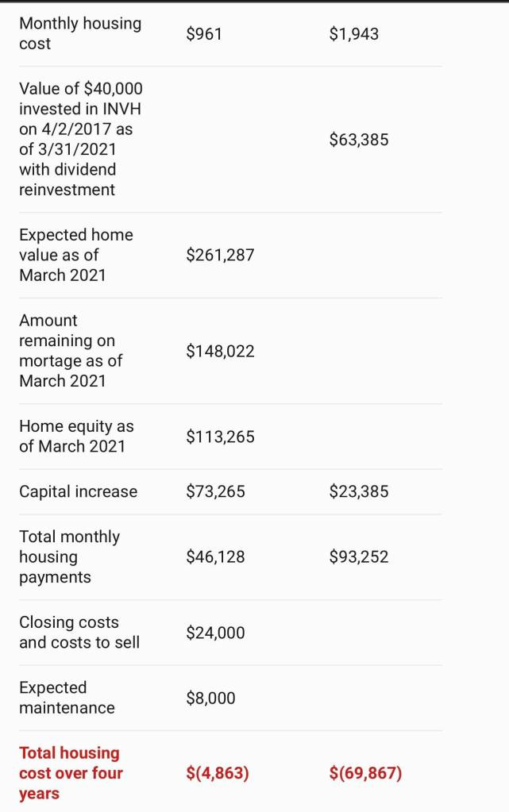509x812 pixels.
Task: Select the $148,022 remaining mortgage amount
Action: coord(220,351)
